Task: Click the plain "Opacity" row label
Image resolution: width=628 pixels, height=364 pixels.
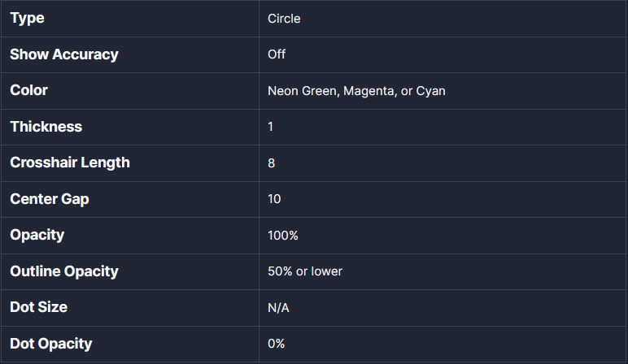Action: click(37, 235)
